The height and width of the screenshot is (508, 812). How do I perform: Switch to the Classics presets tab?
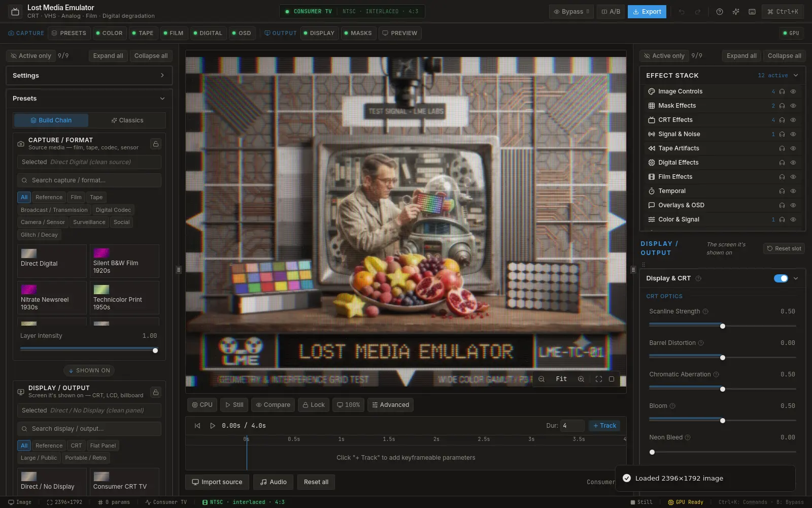click(x=127, y=120)
